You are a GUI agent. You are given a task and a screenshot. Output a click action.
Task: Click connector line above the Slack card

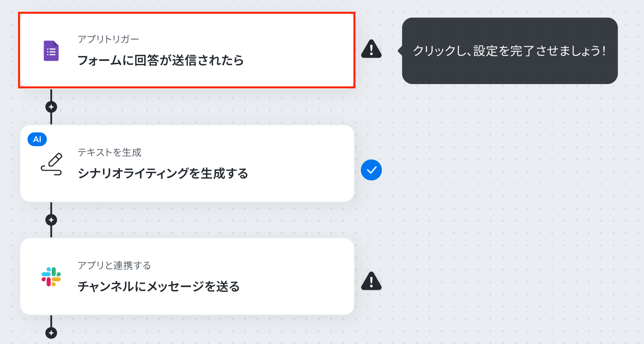point(51,232)
